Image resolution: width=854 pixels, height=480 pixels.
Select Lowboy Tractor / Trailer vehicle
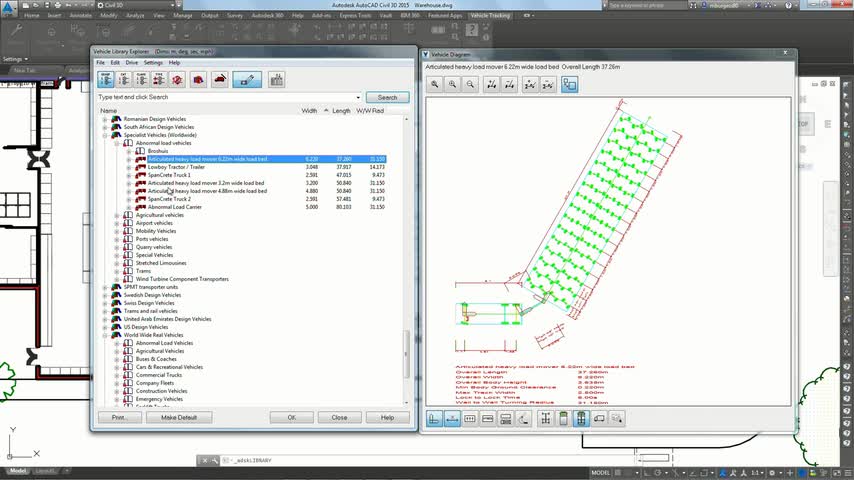[x=176, y=167]
